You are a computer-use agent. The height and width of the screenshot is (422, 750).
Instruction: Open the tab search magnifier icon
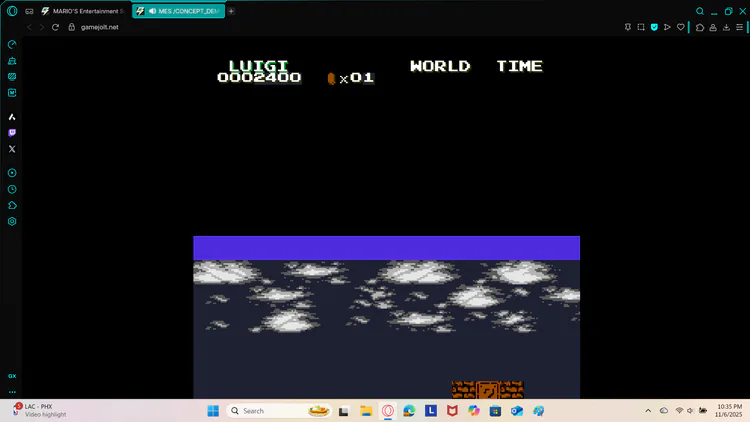click(x=700, y=11)
